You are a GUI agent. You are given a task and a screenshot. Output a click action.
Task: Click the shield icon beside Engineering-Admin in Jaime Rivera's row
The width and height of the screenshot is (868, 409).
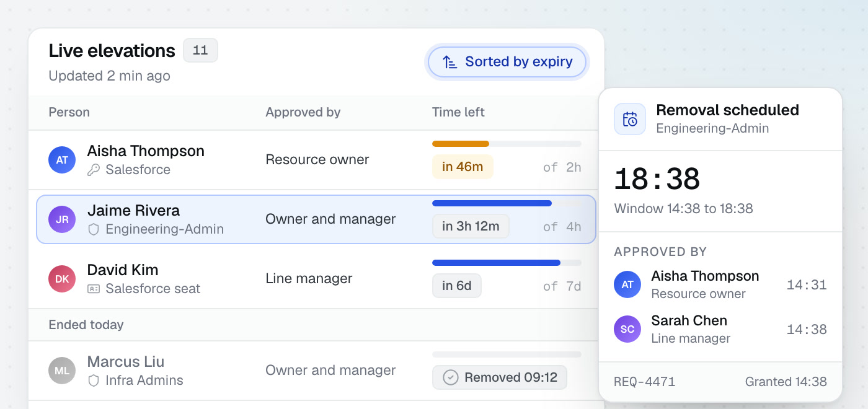(94, 229)
